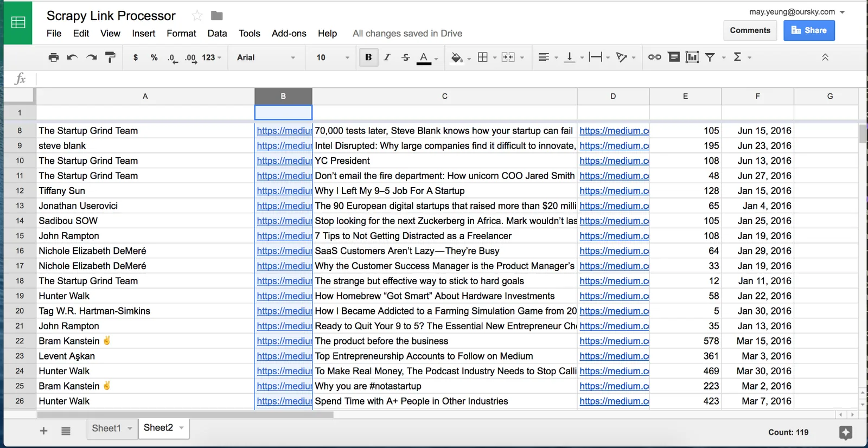Click the borders grid icon

(483, 57)
